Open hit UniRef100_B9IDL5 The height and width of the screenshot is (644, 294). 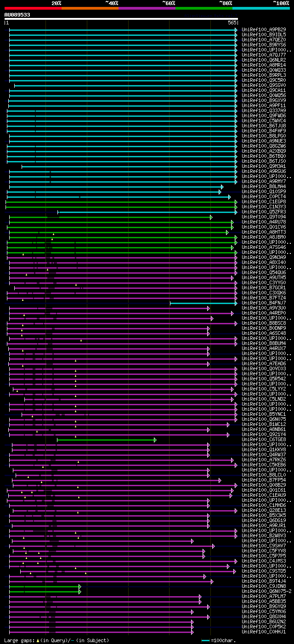[264, 34]
